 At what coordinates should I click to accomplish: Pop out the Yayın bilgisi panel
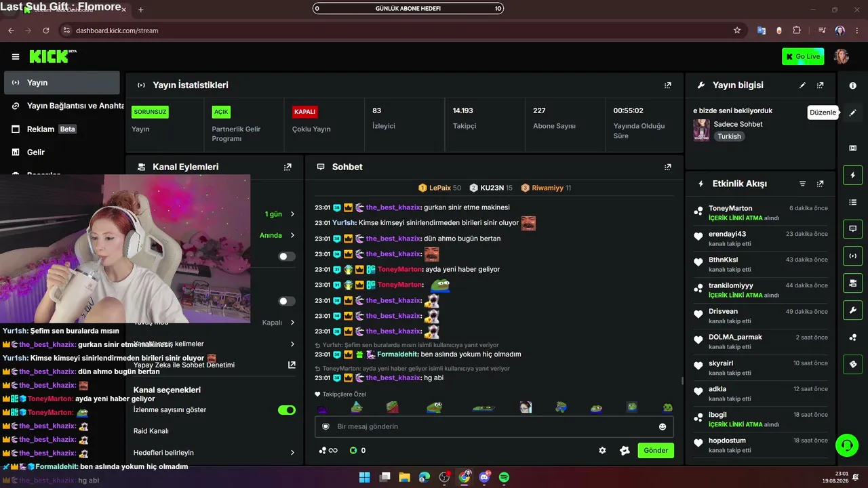pos(821,85)
